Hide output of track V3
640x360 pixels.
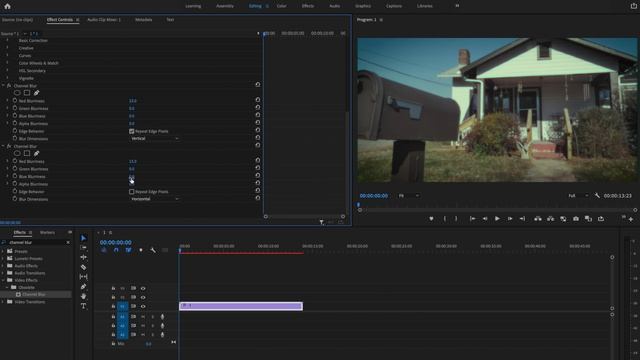coord(143,288)
